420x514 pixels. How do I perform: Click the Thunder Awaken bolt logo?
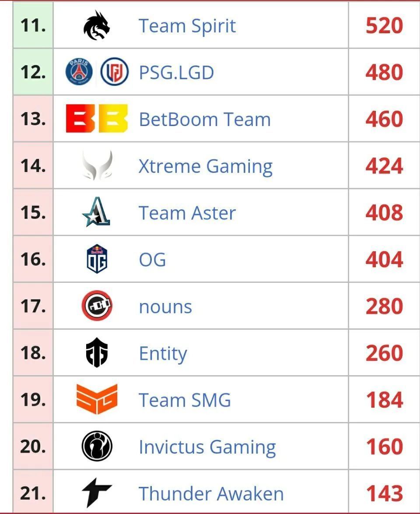pos(97,493)
